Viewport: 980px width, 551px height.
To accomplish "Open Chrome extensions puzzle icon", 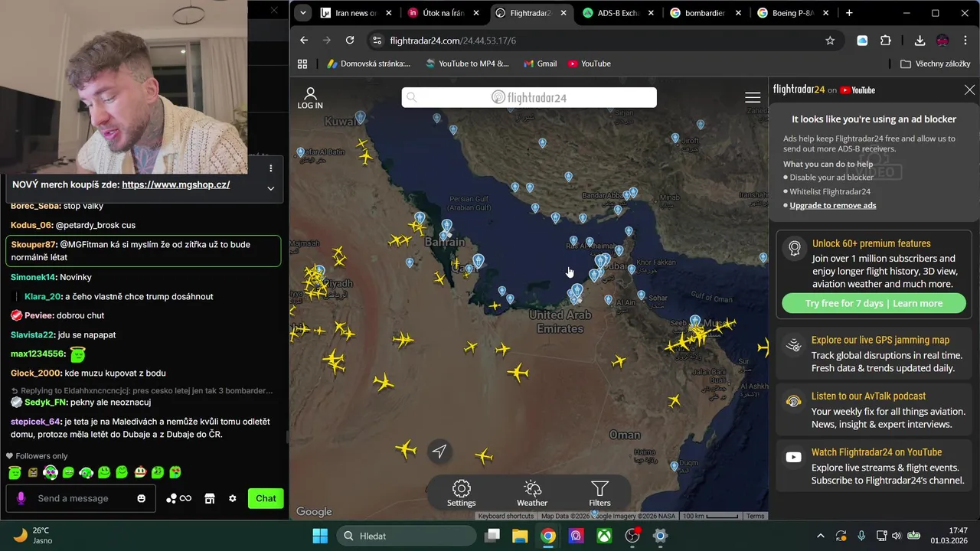I will [886, 41].
